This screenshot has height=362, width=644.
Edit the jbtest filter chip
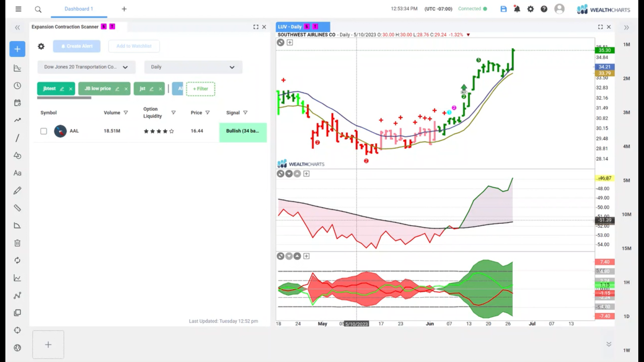click(x=62, y=89)
